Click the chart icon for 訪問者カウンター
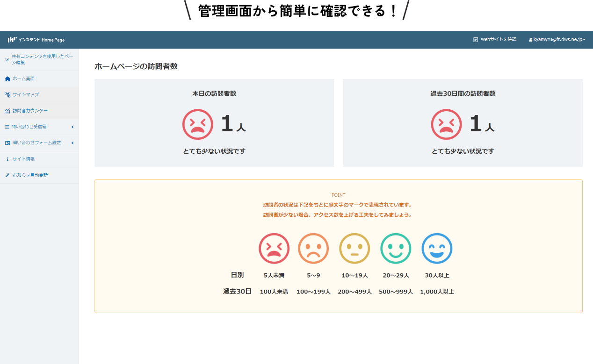 7,111
